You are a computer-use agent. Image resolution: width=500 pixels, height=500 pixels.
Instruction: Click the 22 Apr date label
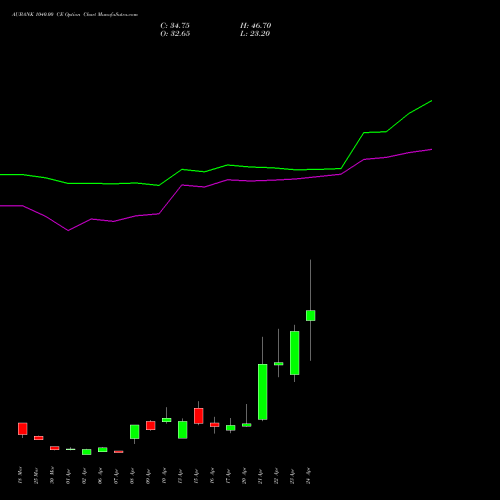tap(277, 476)
